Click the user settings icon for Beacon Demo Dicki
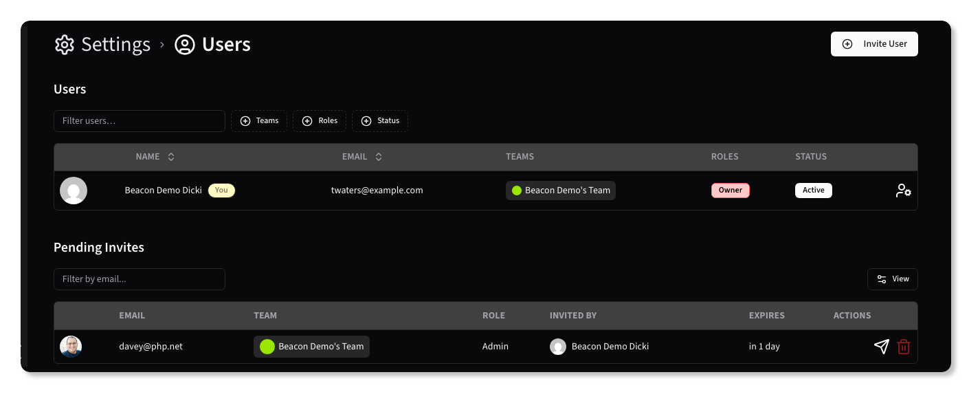980x401 pixels. [x=903, y=191]
